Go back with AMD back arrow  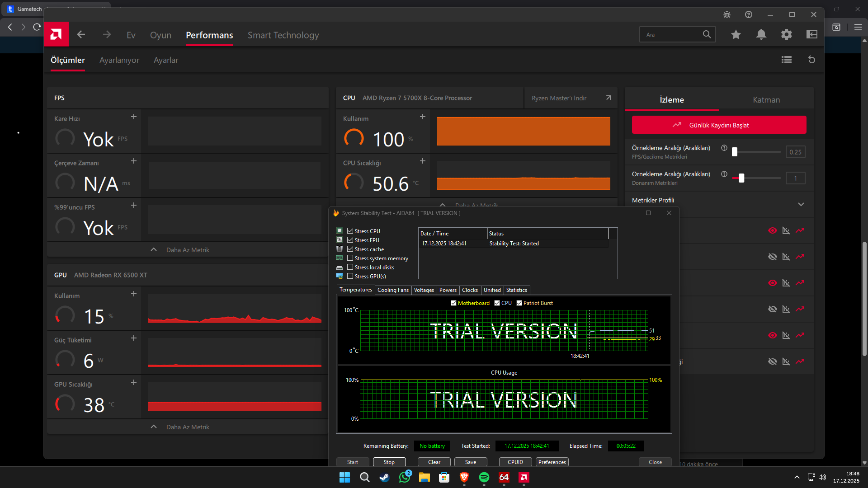[x=81, y=35]
